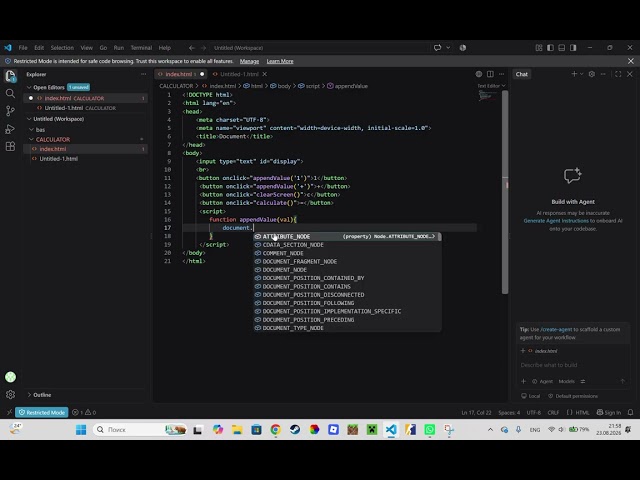This screenshot has height=480, width=640.
Task: Click the chat tools configuration icon
Action: (583, 381)
